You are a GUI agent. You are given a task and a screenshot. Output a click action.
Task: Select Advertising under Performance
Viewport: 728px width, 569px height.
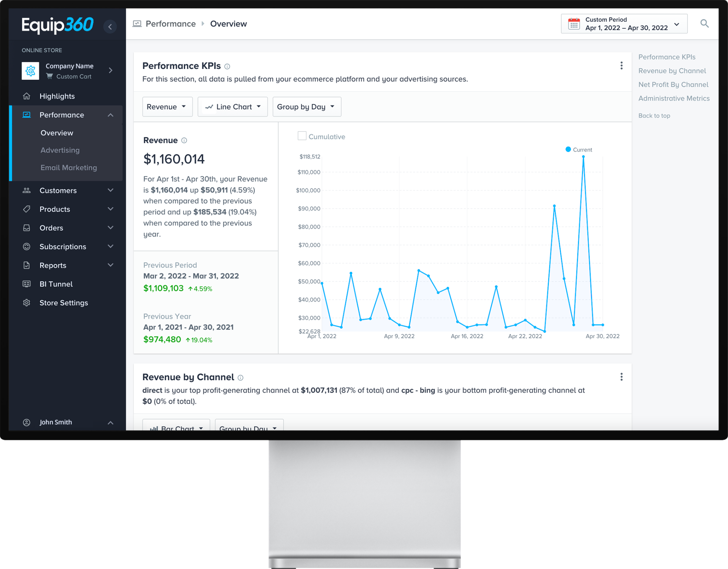60,150
